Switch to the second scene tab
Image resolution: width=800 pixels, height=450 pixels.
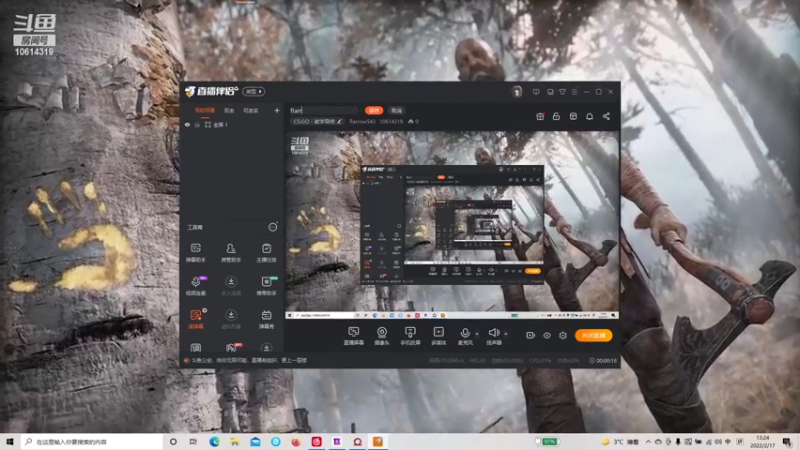(x=229, y=110)
